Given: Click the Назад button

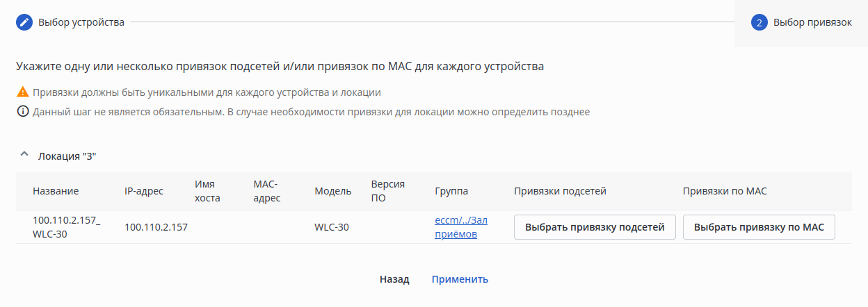Looking at the screenshot, I should pyautogui.click(x=394, y=279).
